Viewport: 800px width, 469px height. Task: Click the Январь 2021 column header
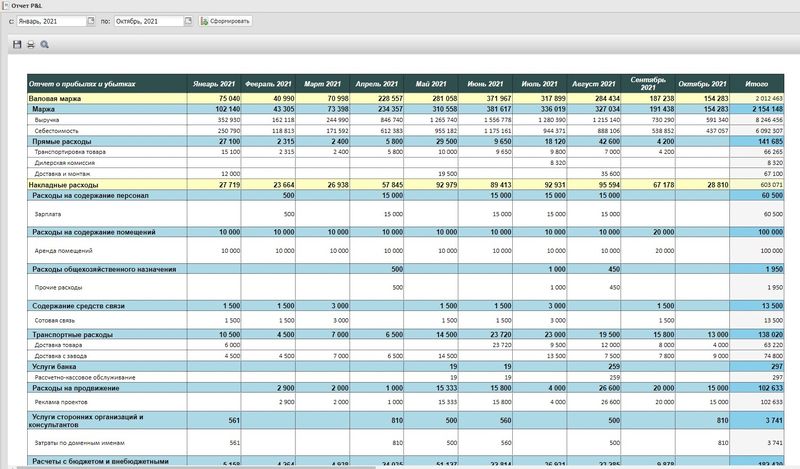pyautogui.click(x=214, y=84)
